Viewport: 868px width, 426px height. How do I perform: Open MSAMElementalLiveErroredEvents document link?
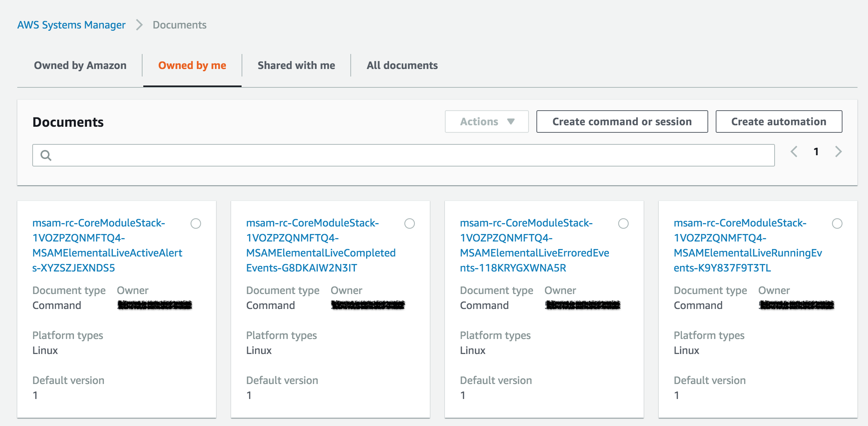[x=535, y=245]
